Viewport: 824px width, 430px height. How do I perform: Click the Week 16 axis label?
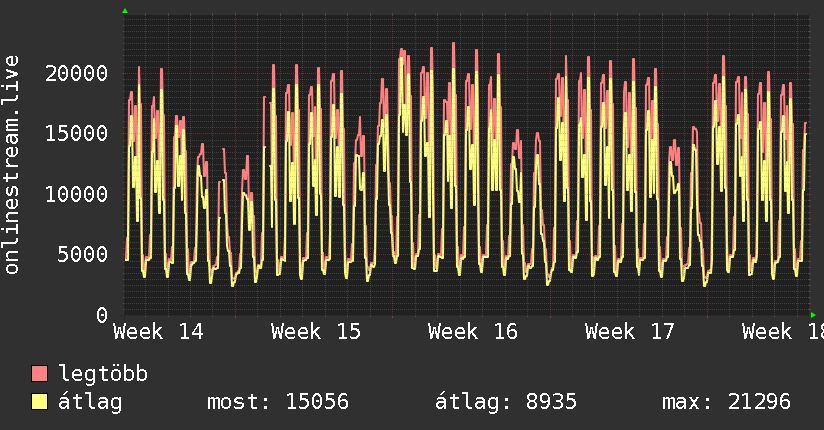[x=473, y=332]
